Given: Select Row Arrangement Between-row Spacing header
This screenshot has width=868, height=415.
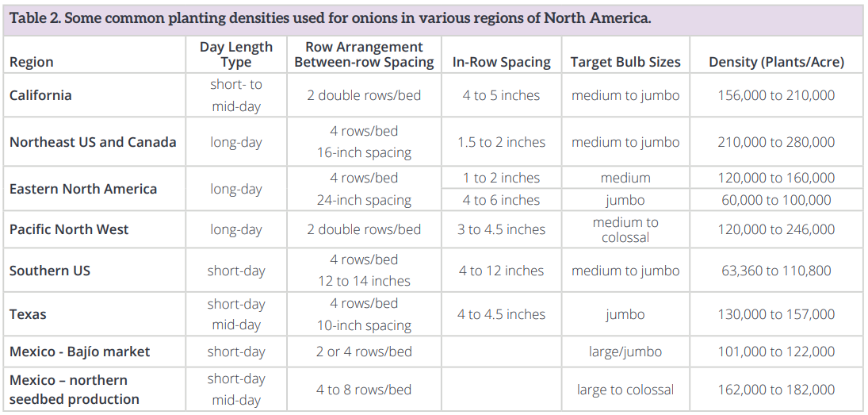Looking at the screenshot, I should coord(364,55).
